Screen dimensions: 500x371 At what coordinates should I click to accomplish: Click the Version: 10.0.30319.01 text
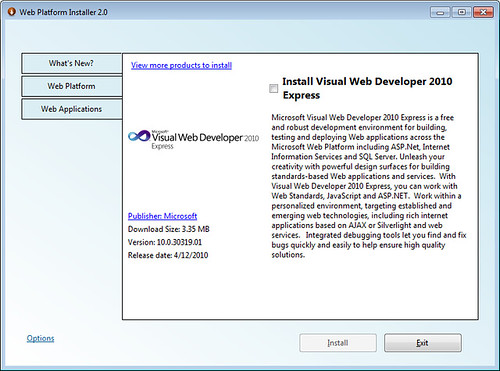click(x=165, y=242)
